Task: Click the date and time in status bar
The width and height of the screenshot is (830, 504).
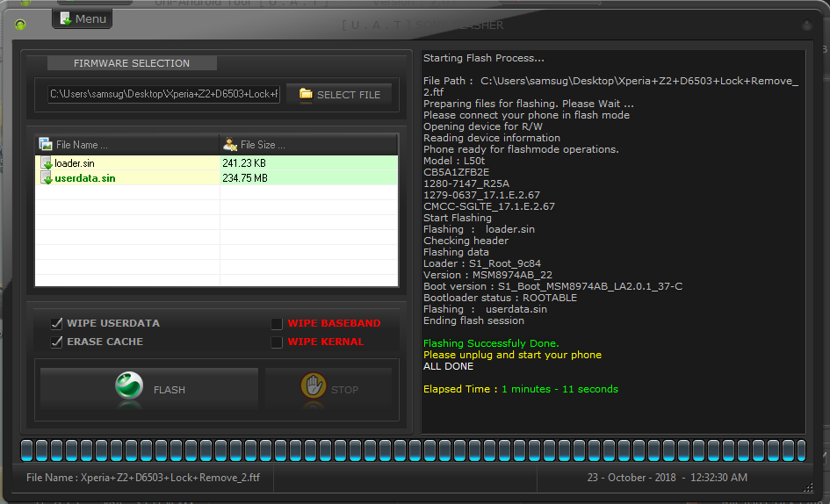Action: coord(667,478)
